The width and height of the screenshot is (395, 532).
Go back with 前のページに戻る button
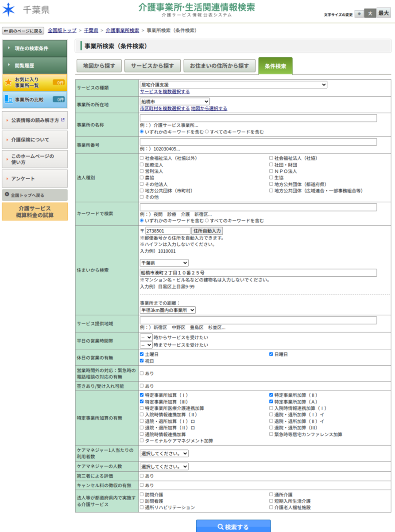point(23,31)
